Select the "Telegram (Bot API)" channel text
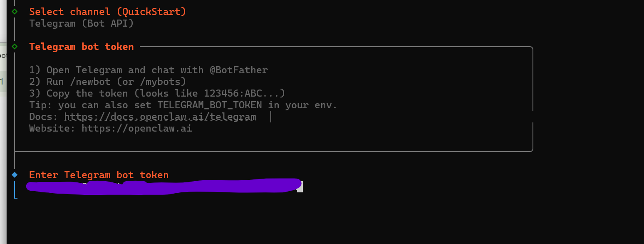This screenshot has height=244, width=644. (82, 23)
